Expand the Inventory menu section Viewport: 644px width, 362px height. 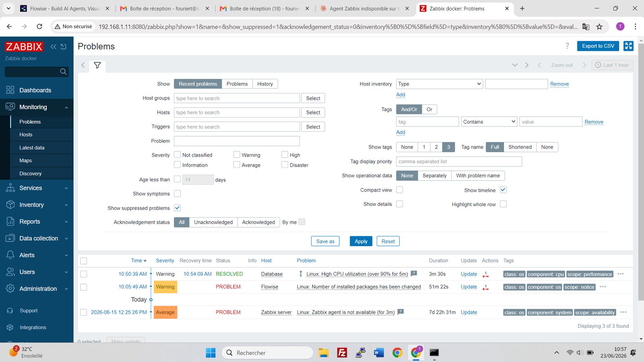coord(37,205)
